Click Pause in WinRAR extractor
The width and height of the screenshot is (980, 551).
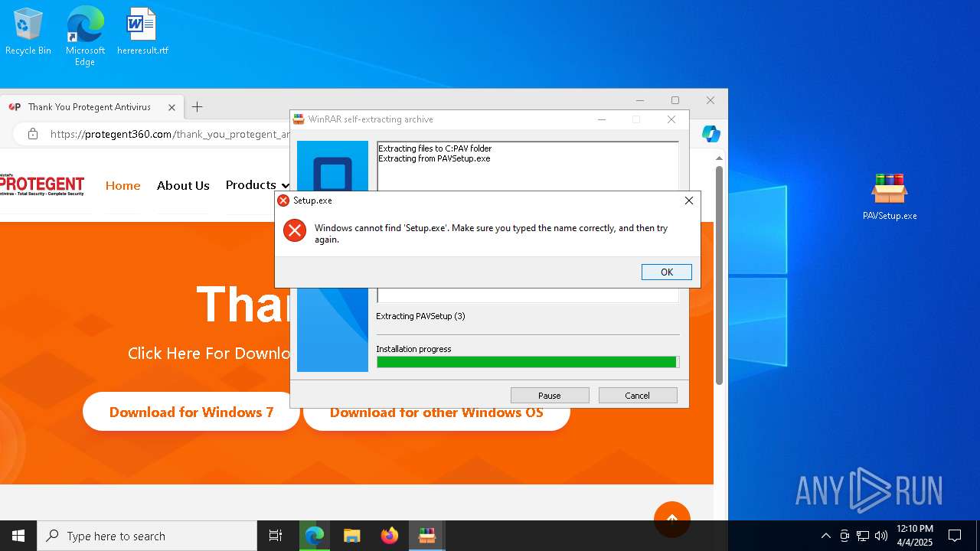[550, 395]
